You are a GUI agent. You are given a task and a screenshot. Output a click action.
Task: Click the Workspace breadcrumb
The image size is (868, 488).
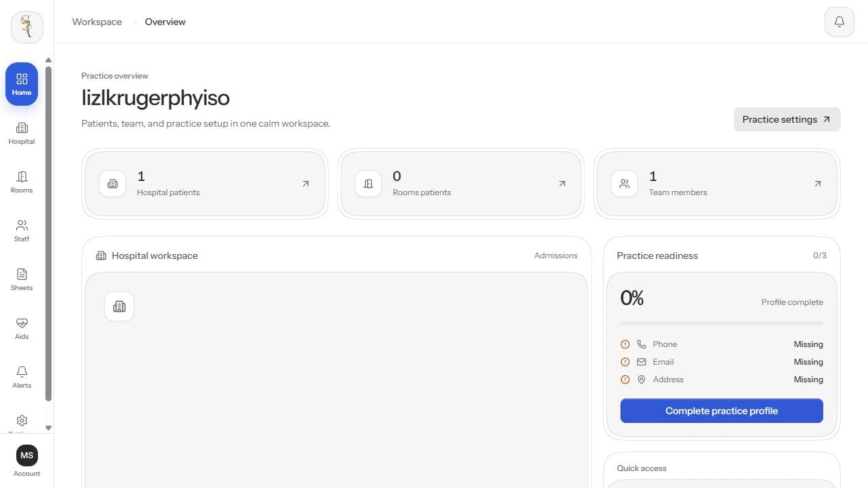click(x=97, y=22)
